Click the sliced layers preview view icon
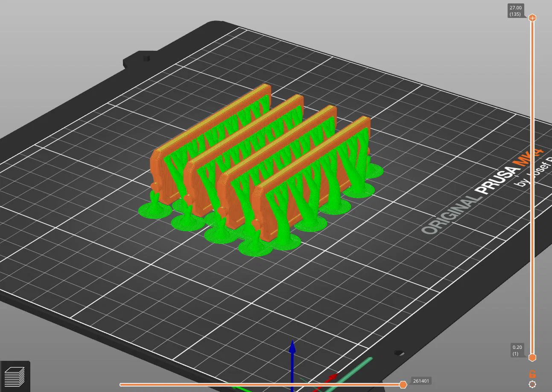This screenshot has height=392, width=552. pos(15,376)
